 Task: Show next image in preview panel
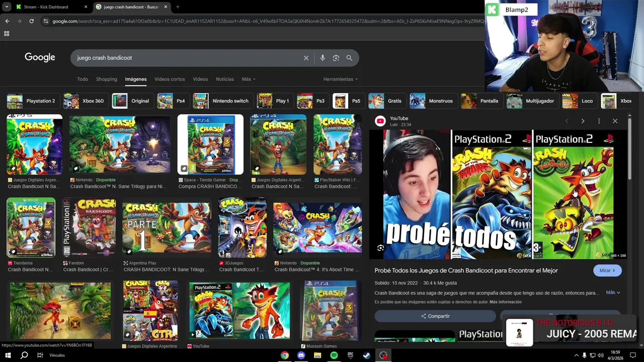point(583,121)
